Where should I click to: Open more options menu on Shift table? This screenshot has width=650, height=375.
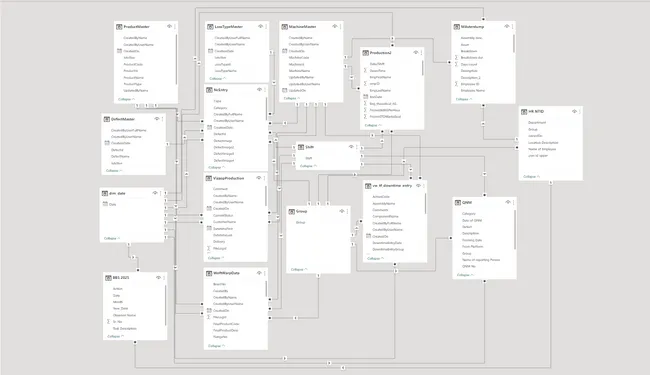pyautogui.click(x=357, y=147)
